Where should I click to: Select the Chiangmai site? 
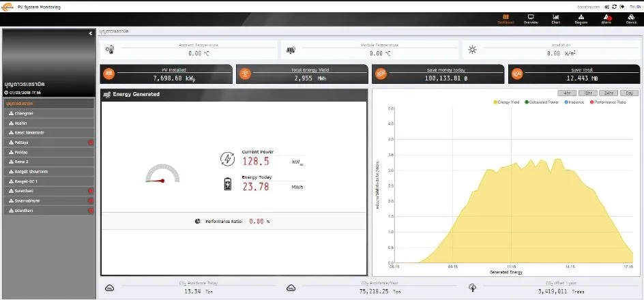[49, 113]
